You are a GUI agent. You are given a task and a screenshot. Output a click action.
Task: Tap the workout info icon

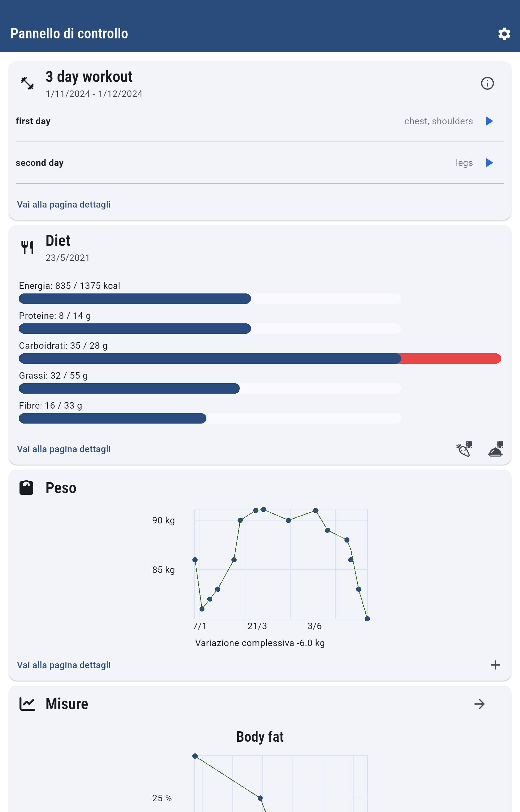[x=487, y=83]
